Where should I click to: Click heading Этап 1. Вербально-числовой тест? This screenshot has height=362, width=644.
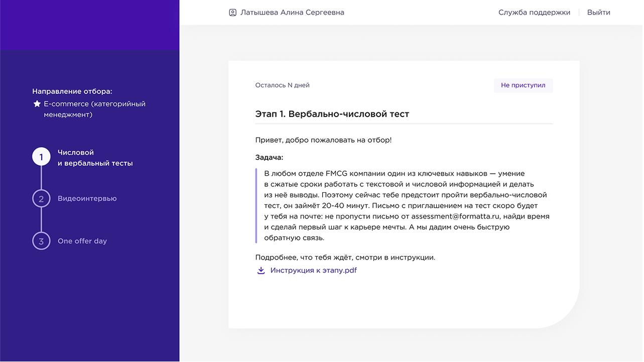click(332, 114)
